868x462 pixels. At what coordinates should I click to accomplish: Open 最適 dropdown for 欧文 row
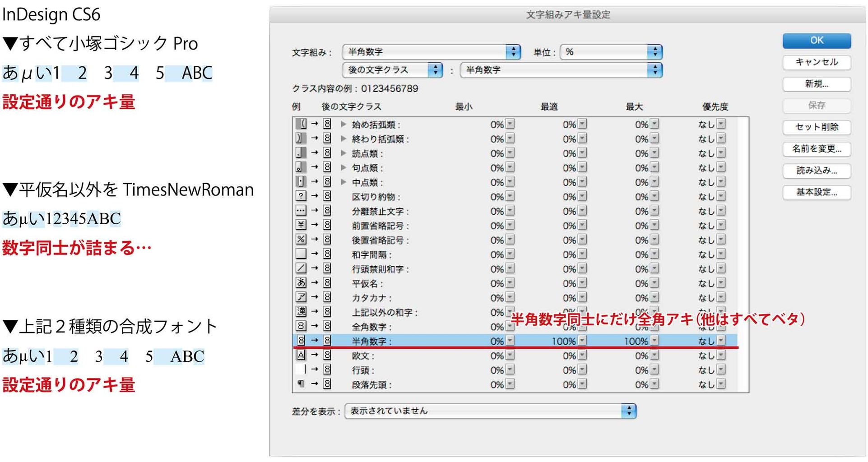pyautogui.click(x=582, y=355)
